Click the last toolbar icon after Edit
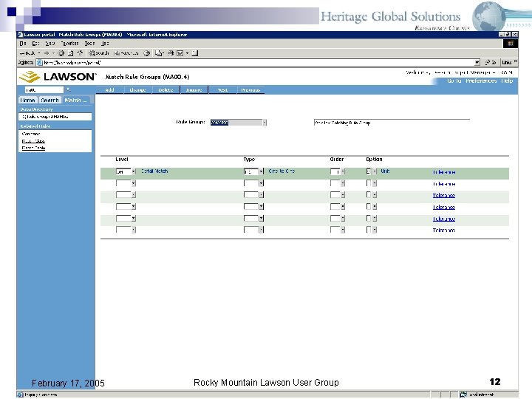 195,53
